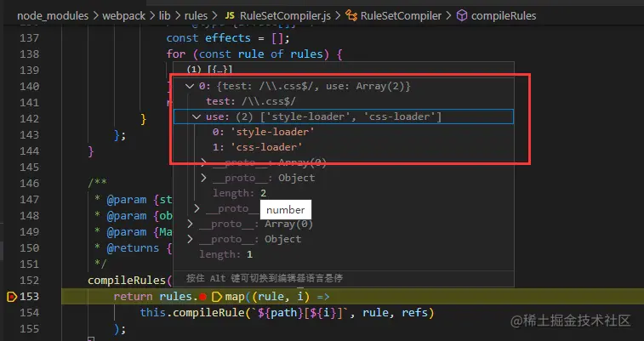
Task: Click the (1) [{…}] hover header
Action: pyautogui.click(x=210, y=70)
